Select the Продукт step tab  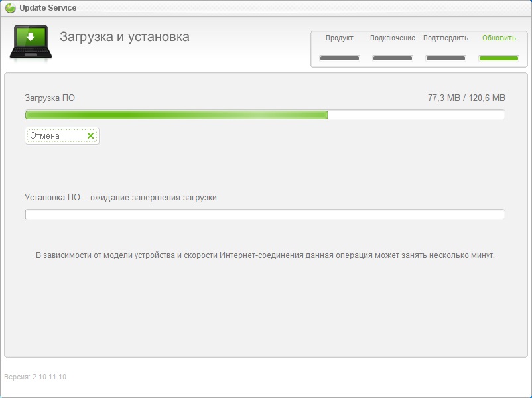tap(339, 38)
